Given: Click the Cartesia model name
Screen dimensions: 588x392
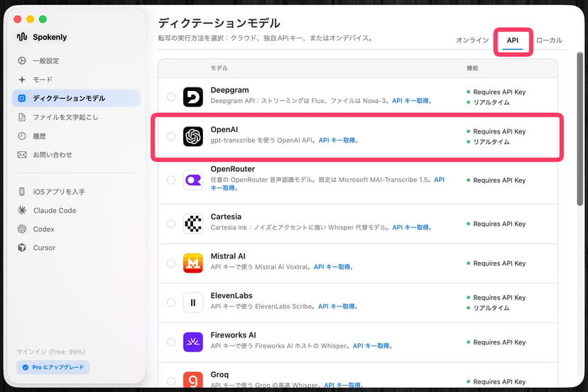Looking at the screenshot, I should (x=226, y=217).
